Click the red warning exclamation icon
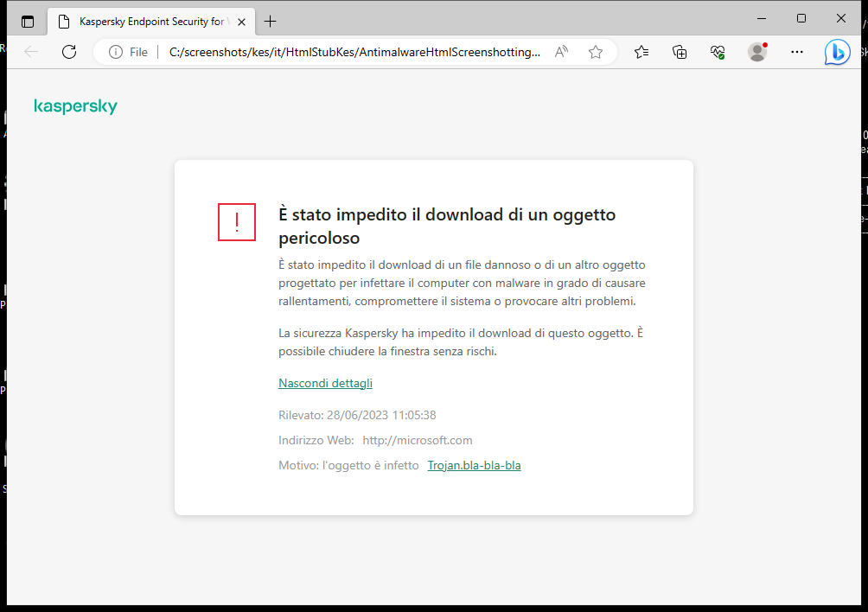 [236, 222]
